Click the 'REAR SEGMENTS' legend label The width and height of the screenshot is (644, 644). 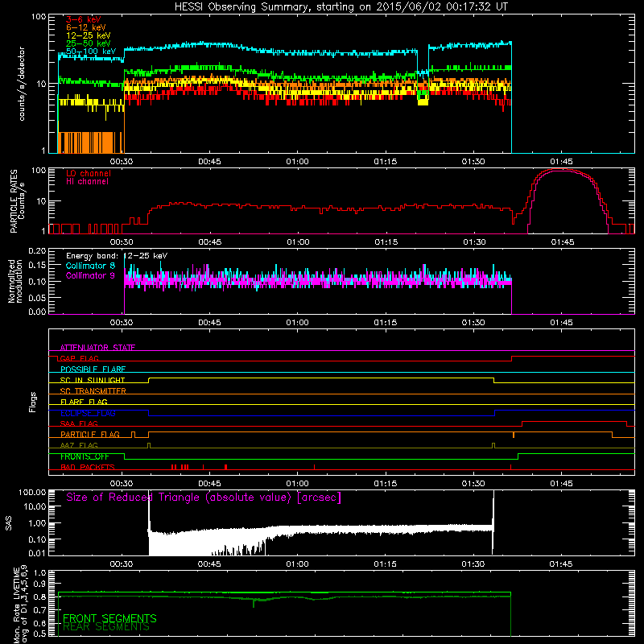(x=106, y=627)
